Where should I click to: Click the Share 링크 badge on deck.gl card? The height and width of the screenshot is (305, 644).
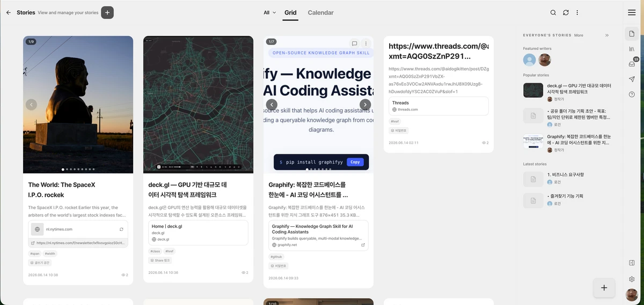159,260
